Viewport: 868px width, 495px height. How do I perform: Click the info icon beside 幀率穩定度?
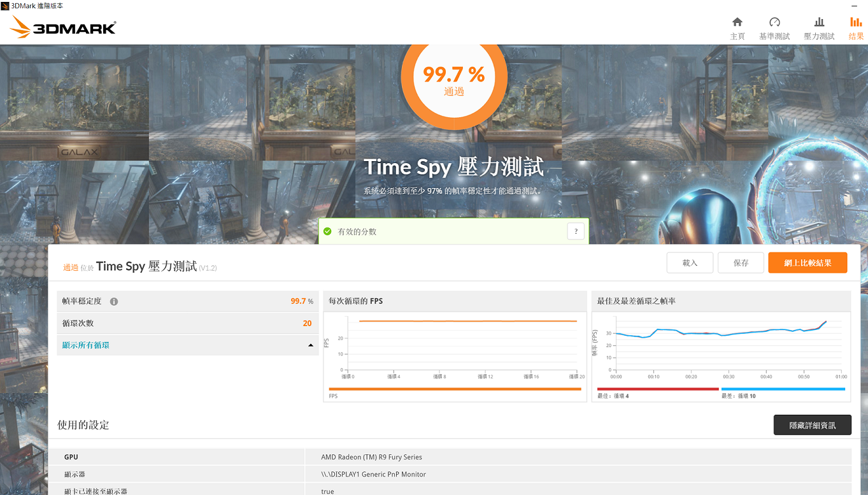tap(114, 301)
